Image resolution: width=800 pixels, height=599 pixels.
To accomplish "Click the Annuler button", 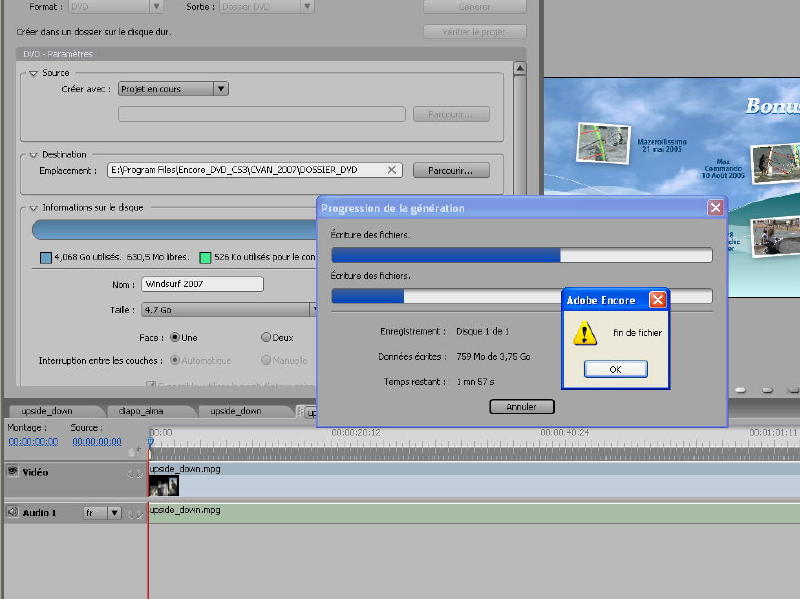I will tap(521, 407).
